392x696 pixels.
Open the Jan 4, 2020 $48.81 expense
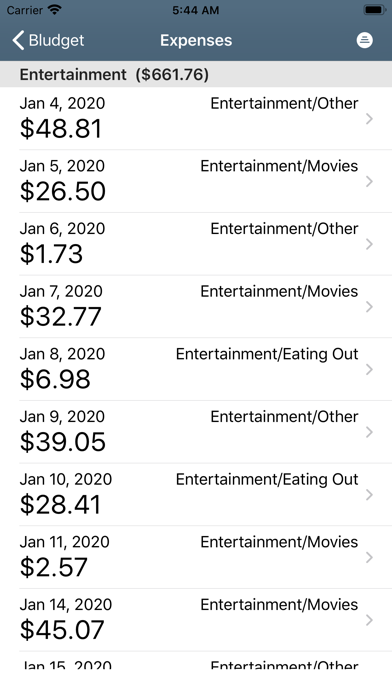(196, 118)
